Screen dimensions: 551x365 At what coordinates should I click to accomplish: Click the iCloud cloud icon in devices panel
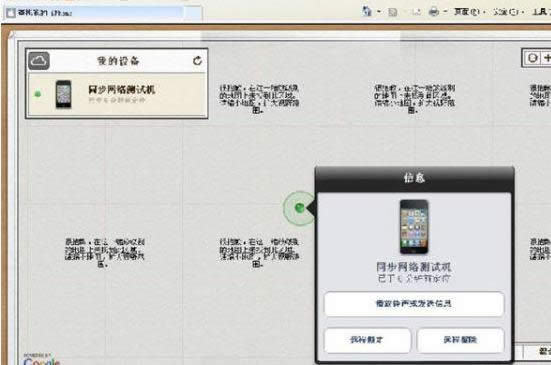[x=39, y=61]
